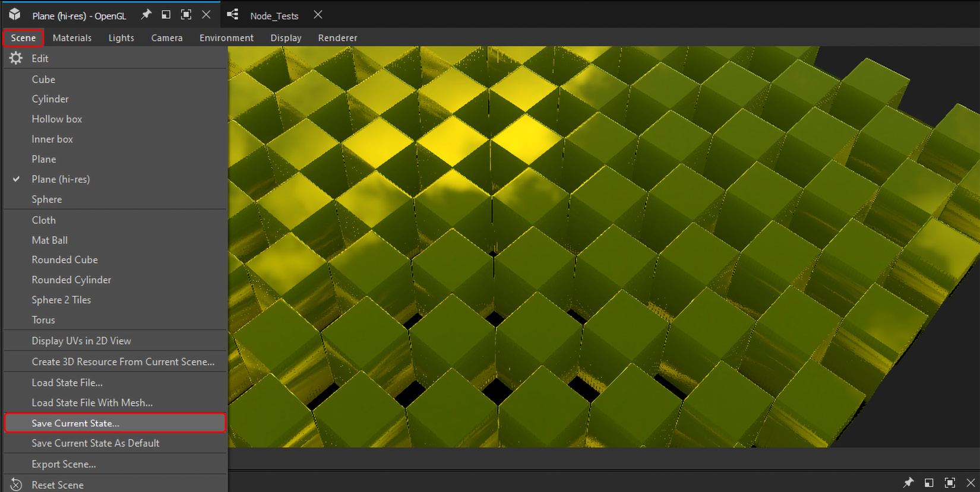Click the Node_Tests graph icon
The image size is (980, 492).
tap(233, 14)
